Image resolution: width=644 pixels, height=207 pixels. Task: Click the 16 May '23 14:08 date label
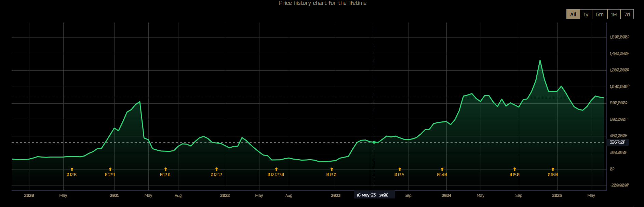click(x=374, y=195)
